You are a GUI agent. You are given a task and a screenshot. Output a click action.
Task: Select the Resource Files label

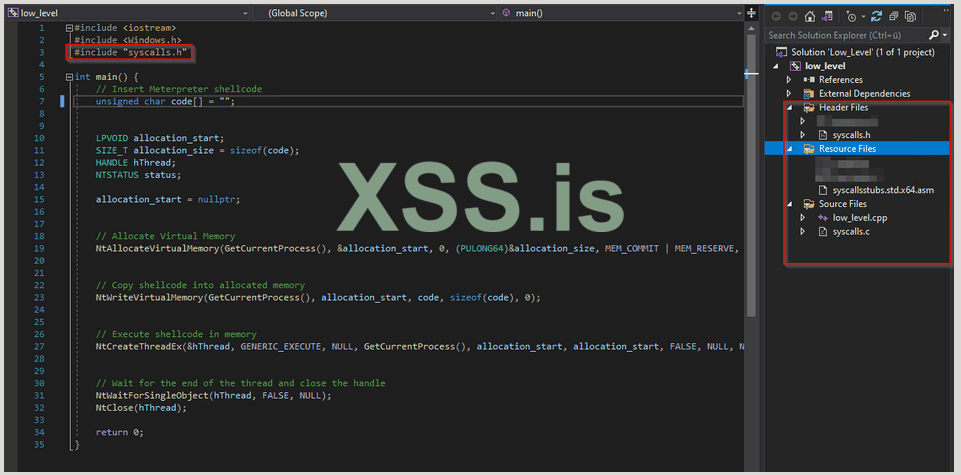click(x=848, y=148)
